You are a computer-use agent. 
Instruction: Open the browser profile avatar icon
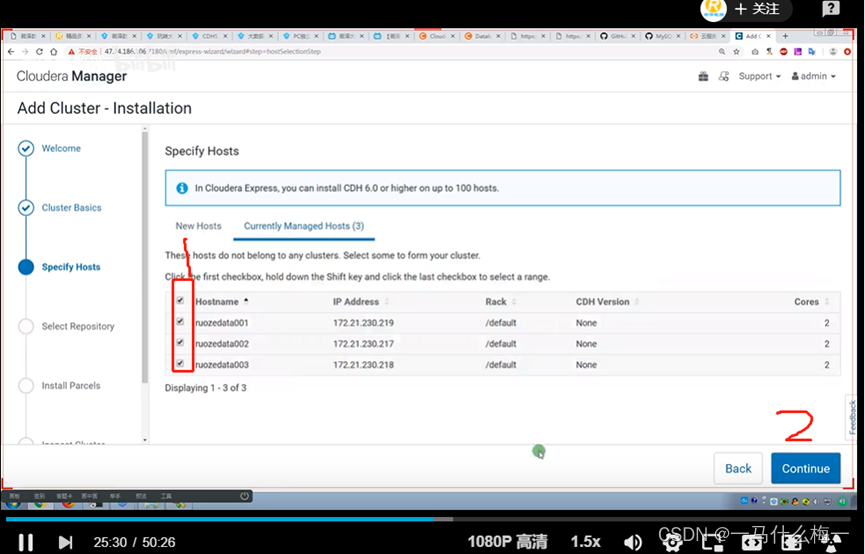click(833, 51)
